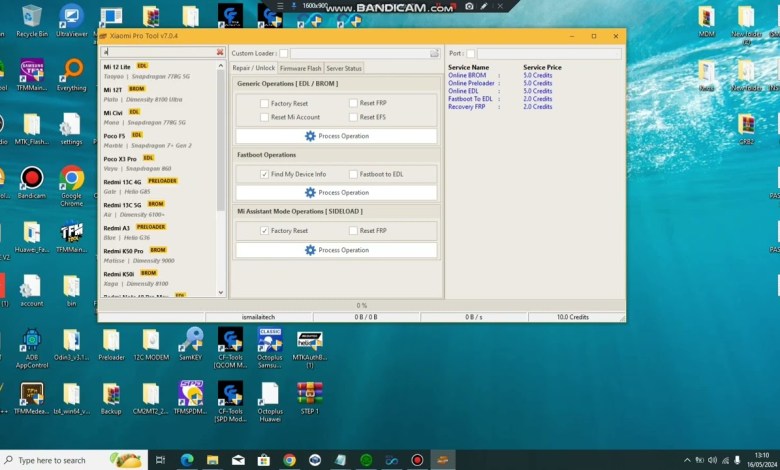
Task: Select Poco X3 Pro in device list
Action: coord(159,163)
